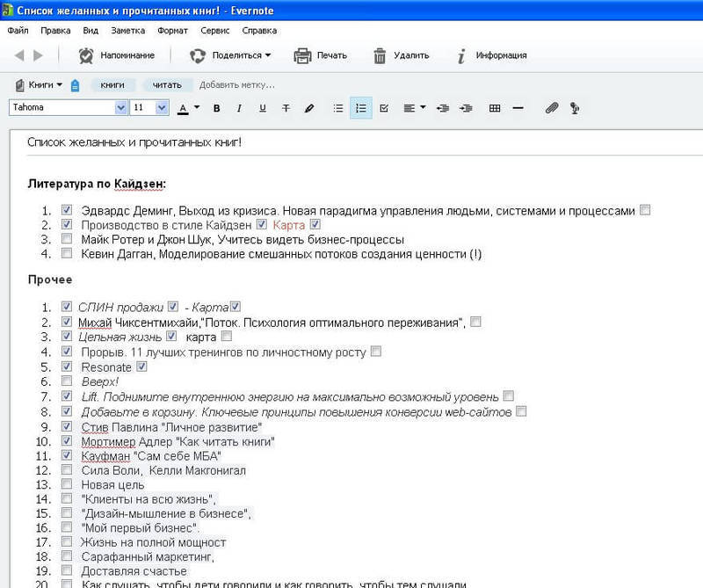Open the Правка menu

55,31
